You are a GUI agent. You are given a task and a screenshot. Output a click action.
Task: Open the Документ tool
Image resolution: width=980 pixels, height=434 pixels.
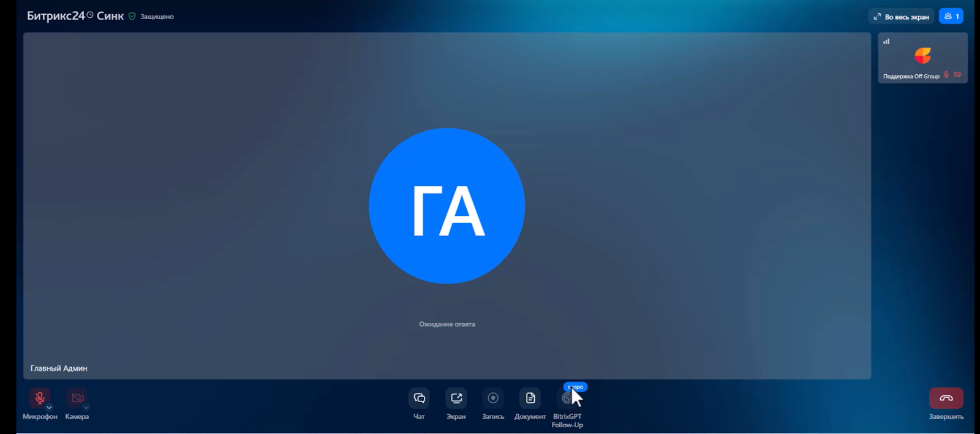530,398
